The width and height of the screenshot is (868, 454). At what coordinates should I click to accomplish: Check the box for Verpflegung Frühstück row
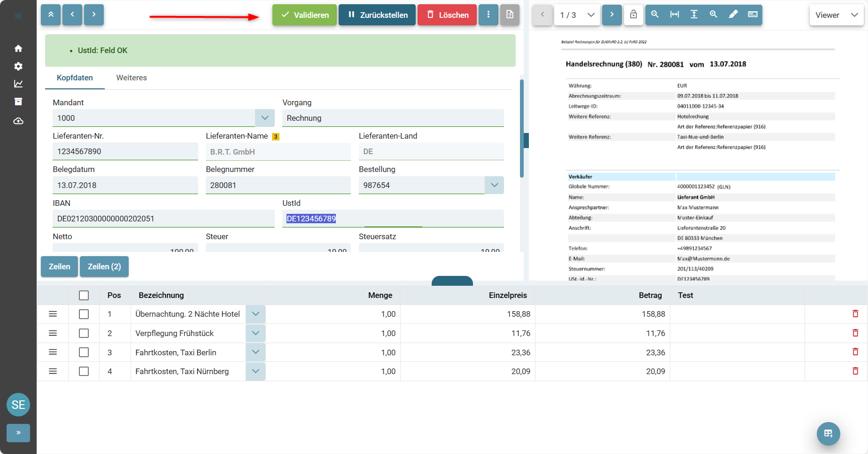(84, 333)
